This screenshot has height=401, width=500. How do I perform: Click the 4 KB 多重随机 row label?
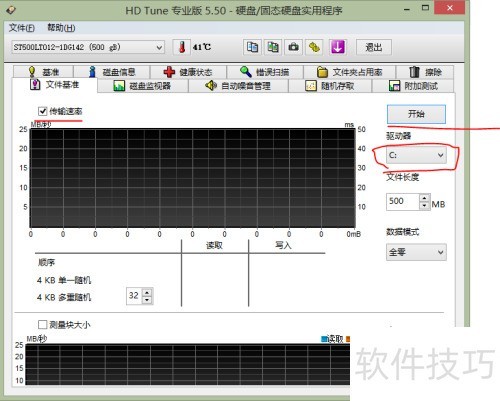(x=64, y=297)
